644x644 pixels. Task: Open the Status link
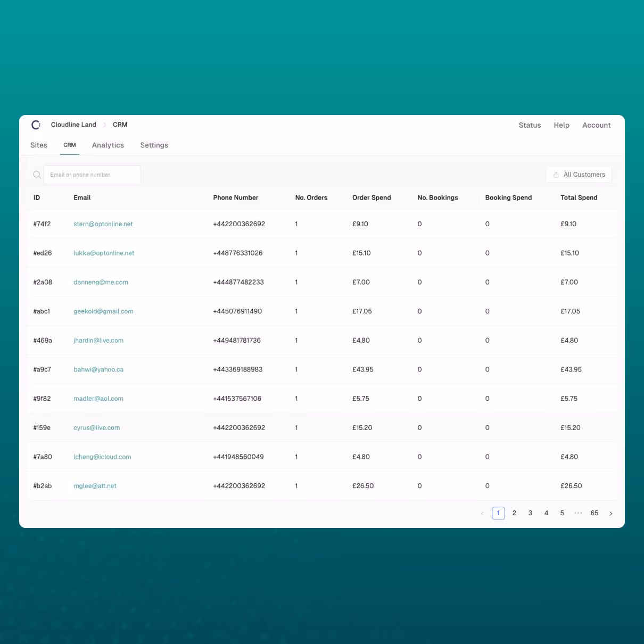[x=530, y=125]
